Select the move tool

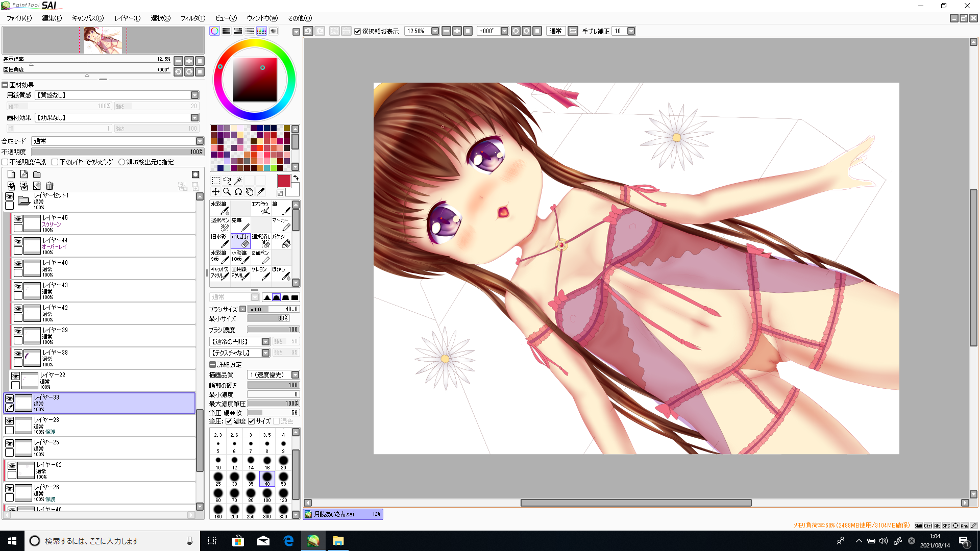click(216, 192)
